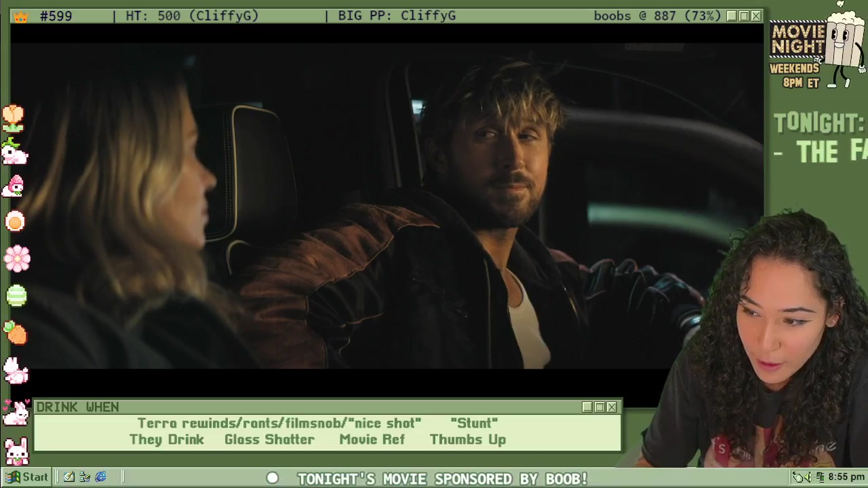Click the orange tulip pixel icon
The height and width of the screenshot is (488, 868).
[x=13, y=118]
